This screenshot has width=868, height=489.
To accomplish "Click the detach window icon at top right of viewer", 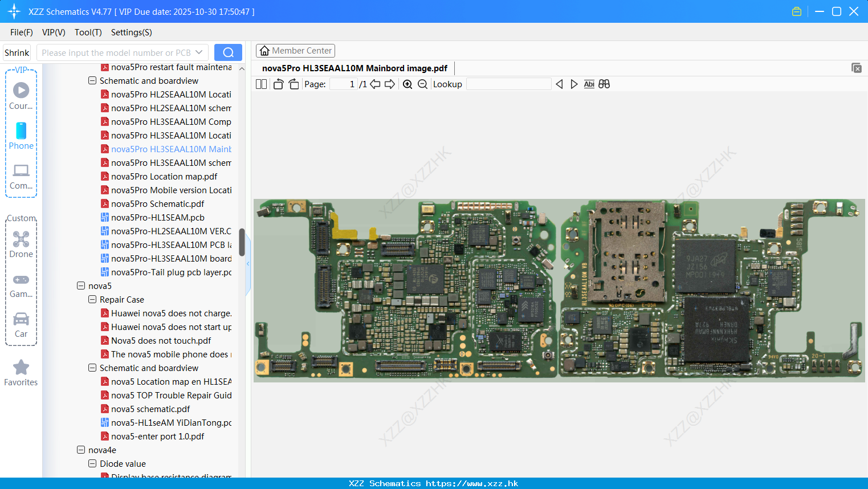I will click(x=857, y=68).
